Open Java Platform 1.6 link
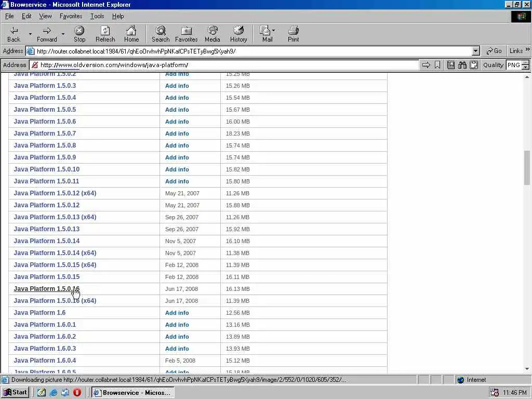This screenshot has height=399, width=532. point(39,312)
